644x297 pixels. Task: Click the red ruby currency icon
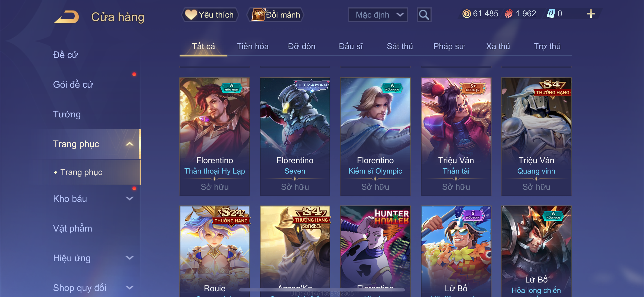coord(509,14)
